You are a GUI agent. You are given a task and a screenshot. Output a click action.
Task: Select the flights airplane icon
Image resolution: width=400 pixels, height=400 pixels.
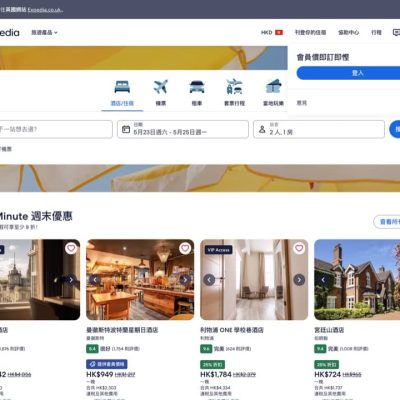pyautogui.click(x=161, y=87)
